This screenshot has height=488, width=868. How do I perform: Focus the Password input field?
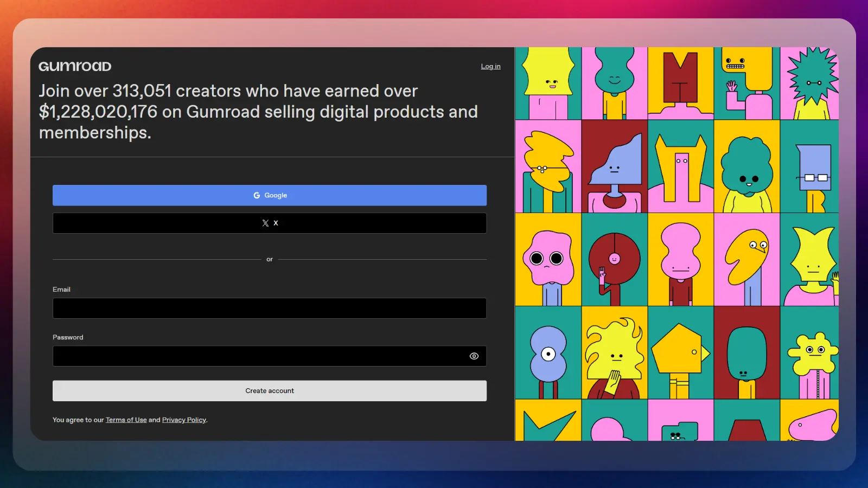270,356
